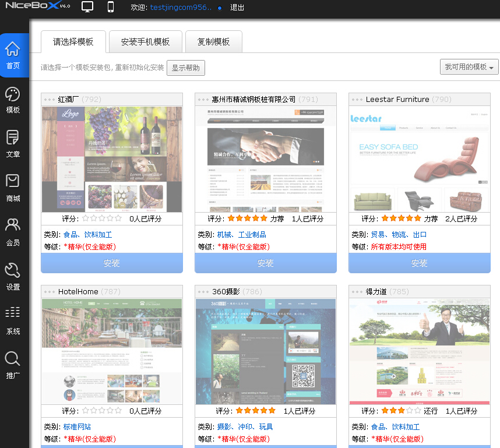Switch to 复制模板 tab
The height and width of the screenshot is (448, 500).
click(213, 42)
